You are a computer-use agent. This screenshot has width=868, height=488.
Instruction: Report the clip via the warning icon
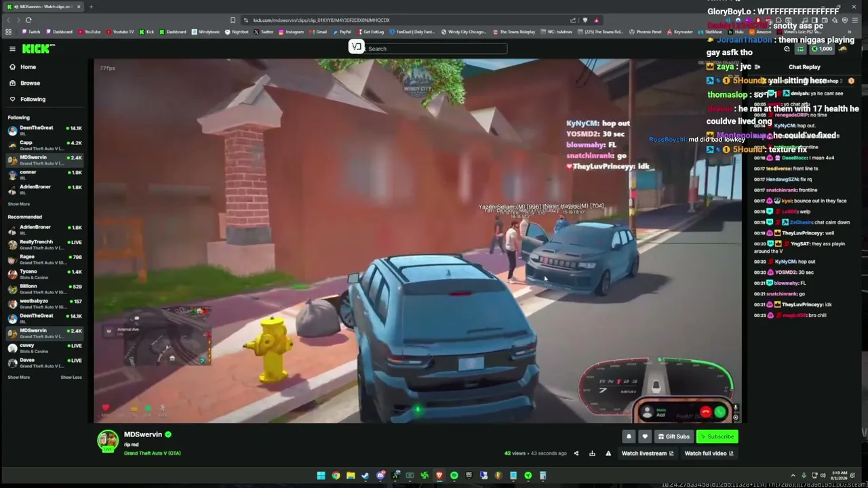point(608,453)
